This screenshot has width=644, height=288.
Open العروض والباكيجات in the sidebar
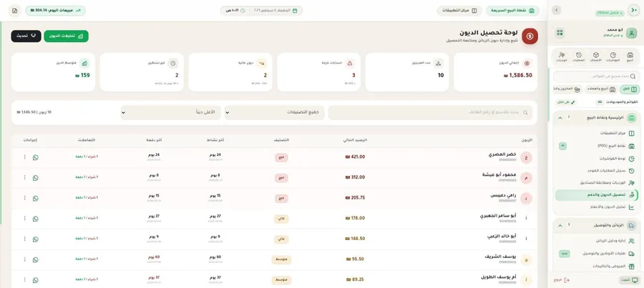point(595,267)
